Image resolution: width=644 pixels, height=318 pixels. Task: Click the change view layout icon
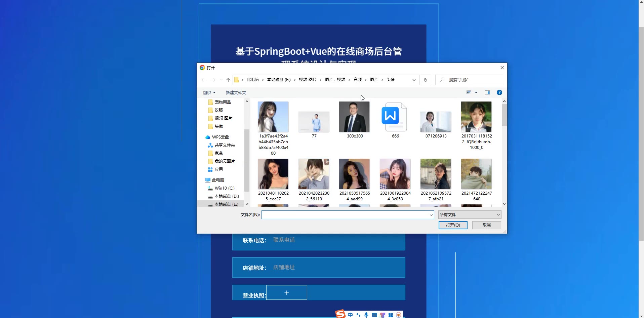pos(469,92)
